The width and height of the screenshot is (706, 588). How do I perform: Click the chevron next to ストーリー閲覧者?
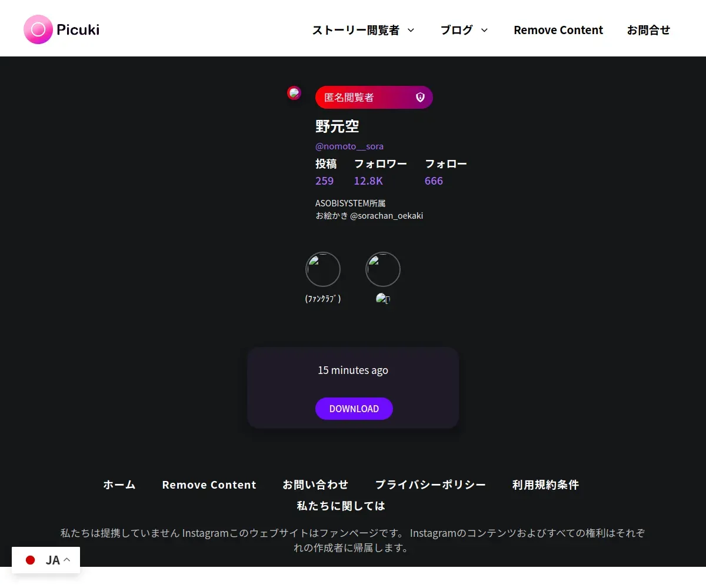tap(411, 30)
